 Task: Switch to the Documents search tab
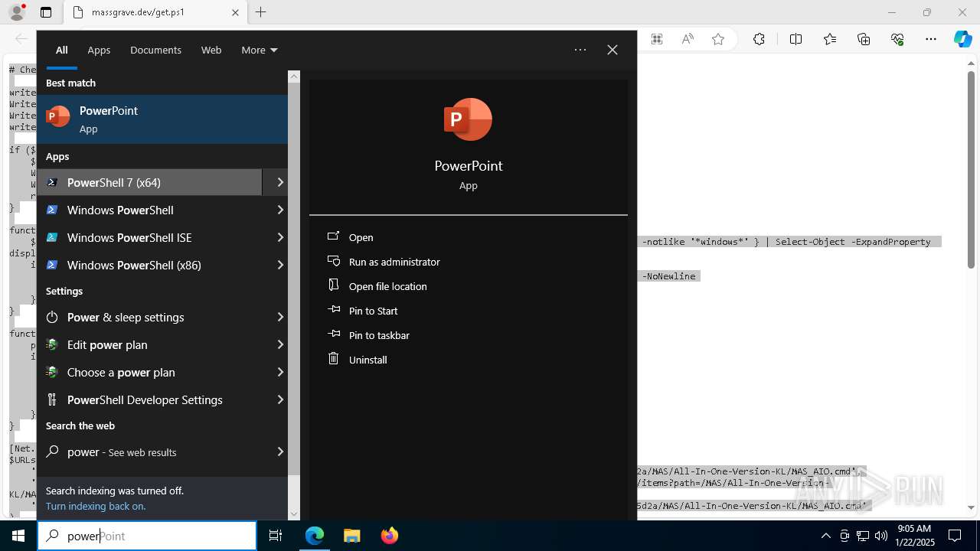click(x=155, y=50)
